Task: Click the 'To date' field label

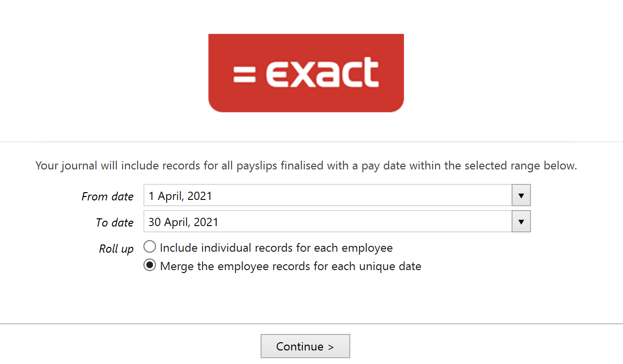Action: (x=115, y=223)
